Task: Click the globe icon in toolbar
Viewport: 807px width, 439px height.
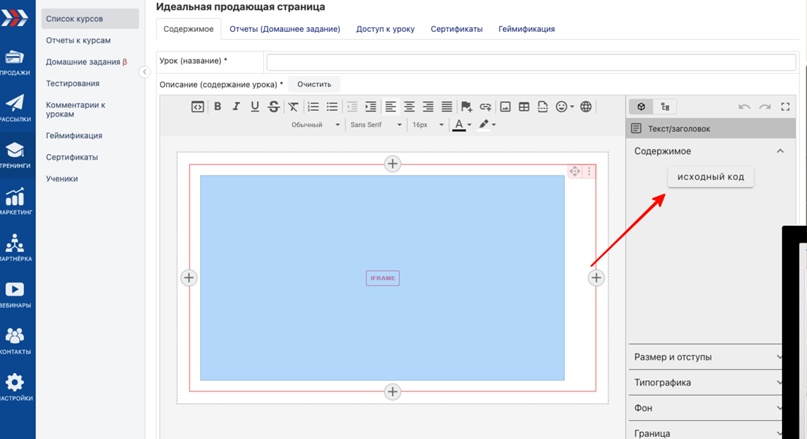Action: tap(586, 107)
